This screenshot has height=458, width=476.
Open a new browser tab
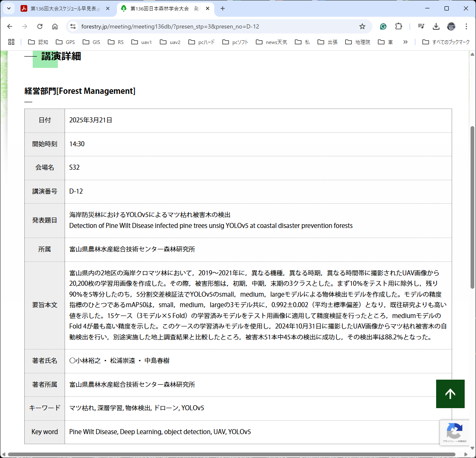click(x=223, y=8)
